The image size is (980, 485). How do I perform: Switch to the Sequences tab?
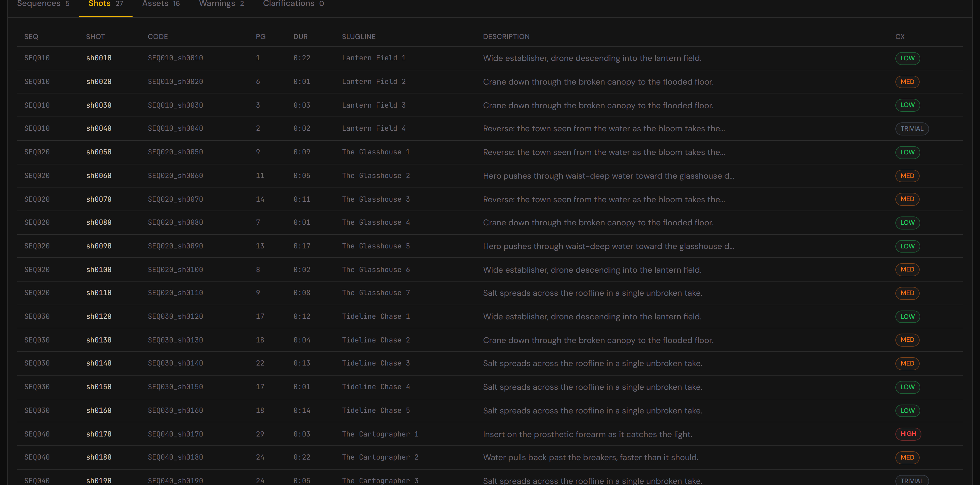[43, 4]
